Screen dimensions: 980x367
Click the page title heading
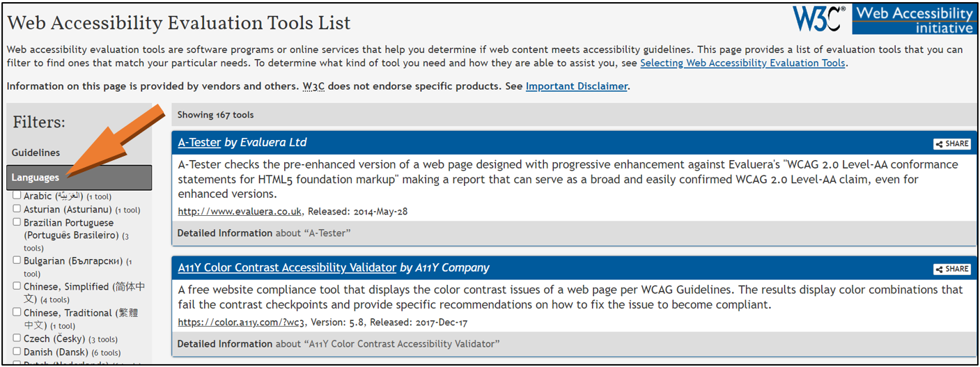(179, 23)
